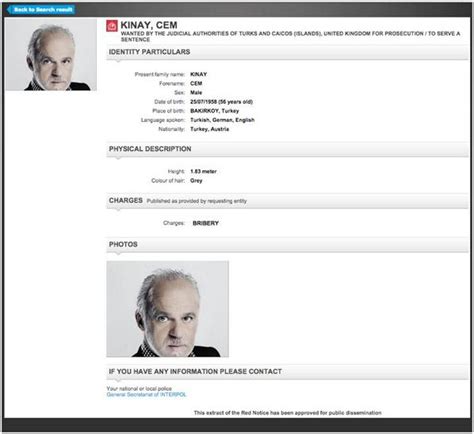This screenshot has height=434, width=474.
Task: Click the place of birth 'BAKIRKOY, Turkey'
Action: (215, 111)
